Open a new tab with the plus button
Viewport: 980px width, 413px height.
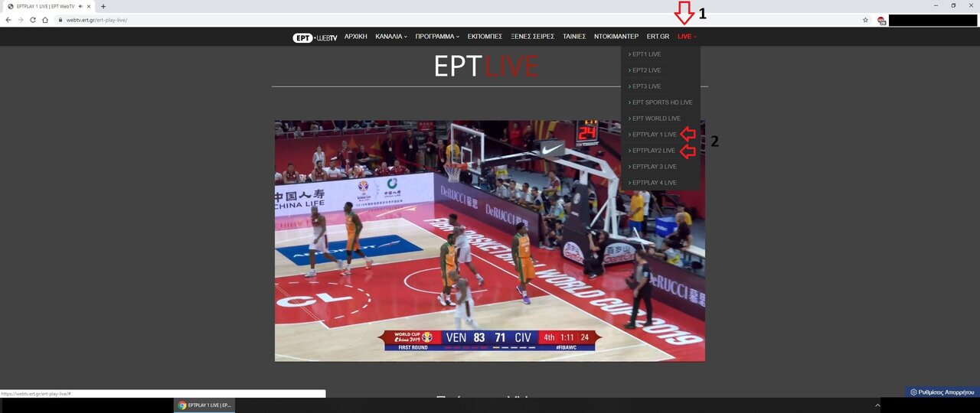click(103, 6)
